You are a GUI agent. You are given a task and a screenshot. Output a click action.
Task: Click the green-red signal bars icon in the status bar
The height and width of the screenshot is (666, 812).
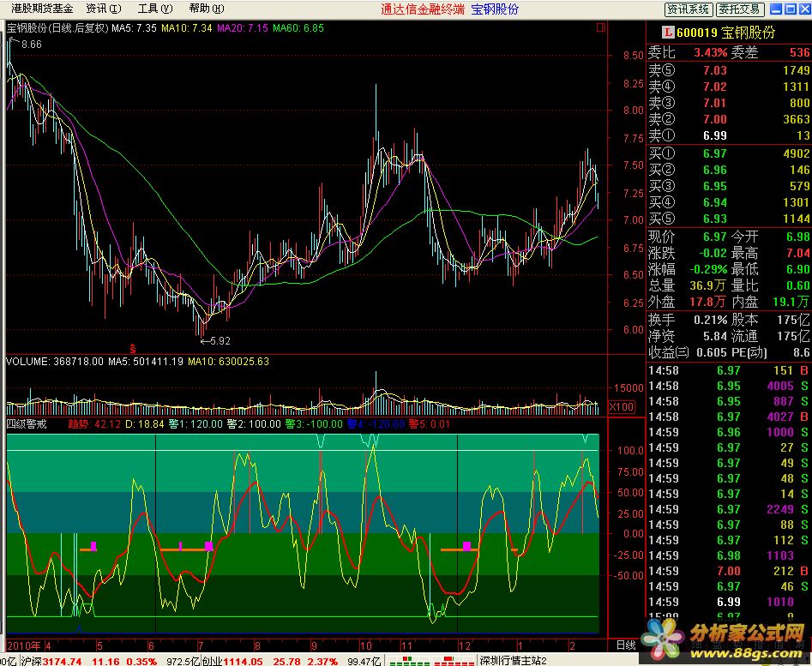tap(430, 661)
